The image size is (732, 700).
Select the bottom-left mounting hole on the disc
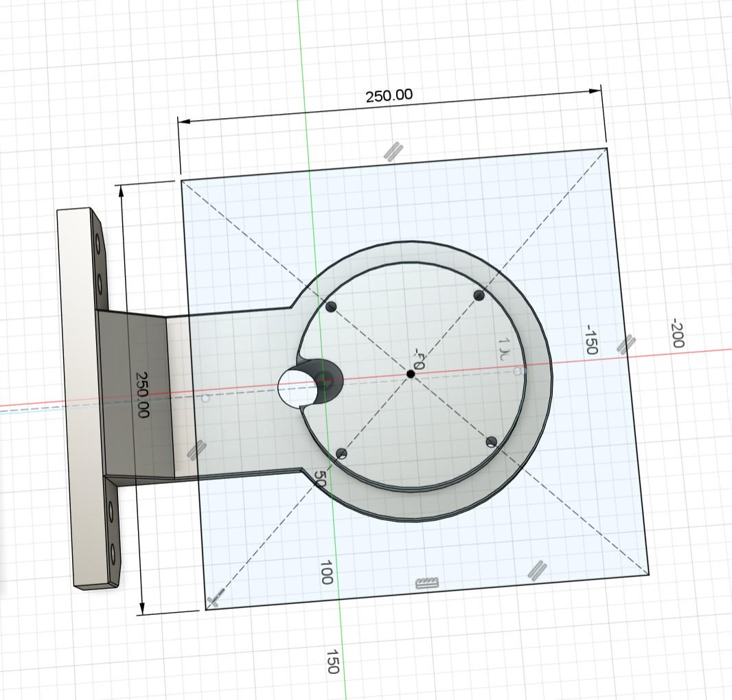coord(342,454)
